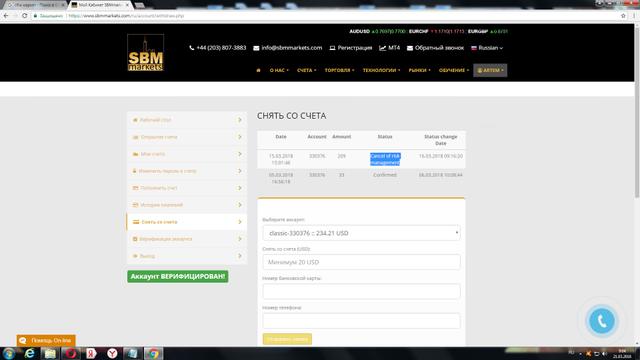This screenshot has width=640, height=360.
Task: Click the browser reload button
Action: 24,16
